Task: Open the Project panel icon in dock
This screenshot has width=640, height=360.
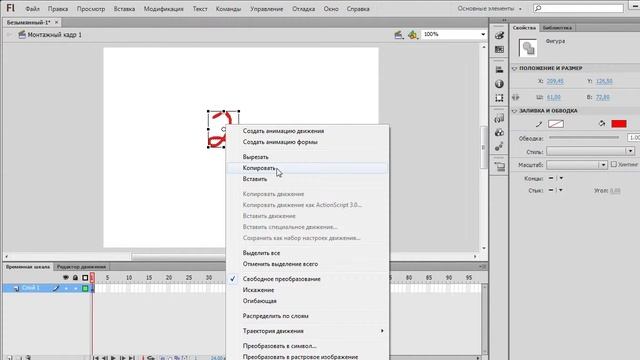Action: pos(499,167)
